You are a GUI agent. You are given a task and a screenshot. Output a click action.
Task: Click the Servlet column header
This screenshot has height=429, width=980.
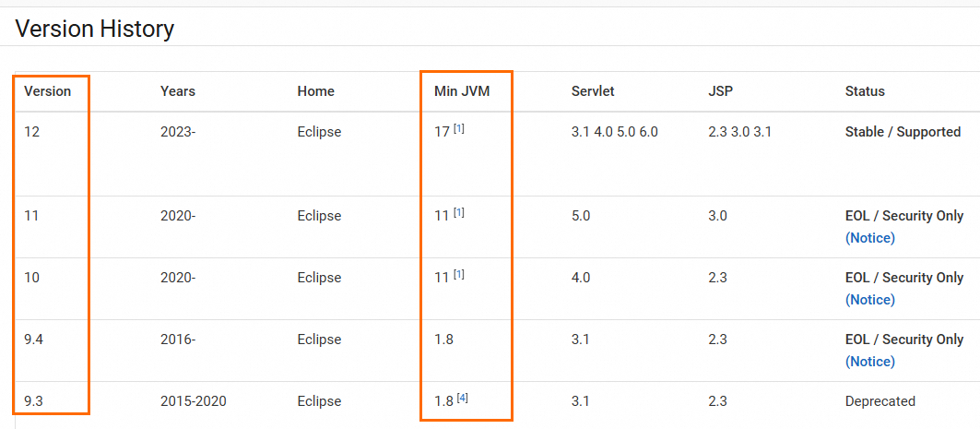pyautogui.click(x=593, y=91)
